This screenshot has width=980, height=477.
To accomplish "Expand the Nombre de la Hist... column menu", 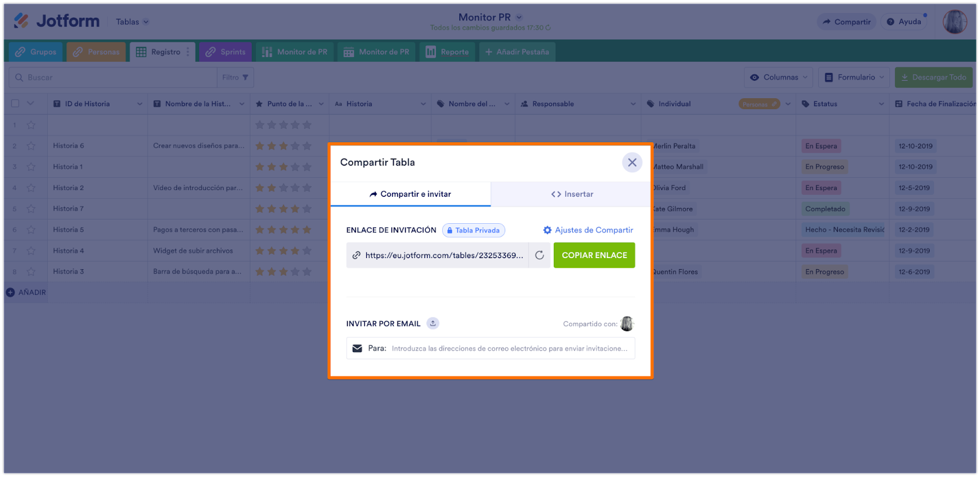I will (242, 104).
